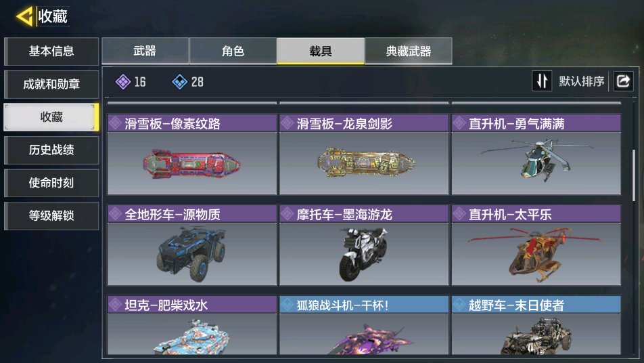Viewport: 644px width, 363px height.
Task: Open the 滑雪板-像素纹路 snowboard thumbnail
Action: [x=192, y=163]
